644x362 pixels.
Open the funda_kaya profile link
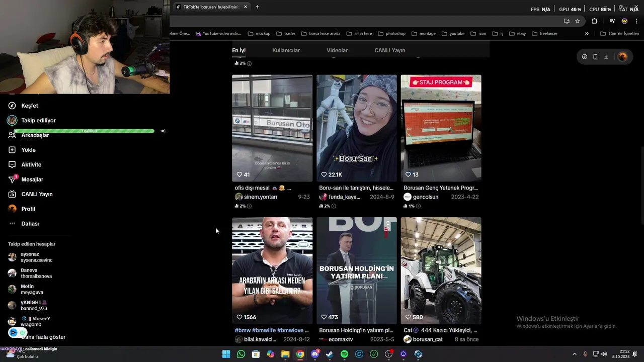344,197
